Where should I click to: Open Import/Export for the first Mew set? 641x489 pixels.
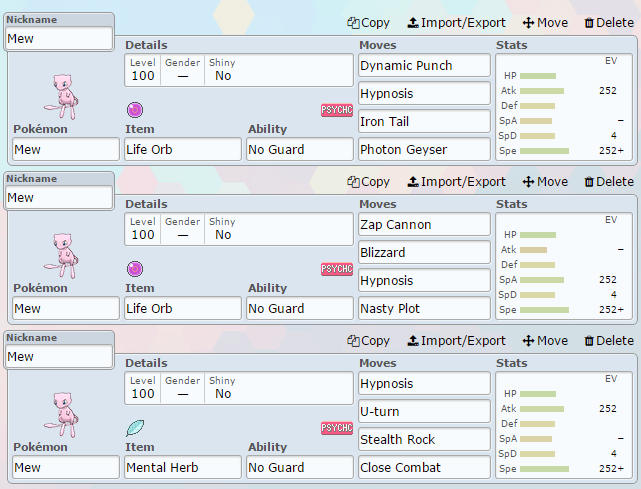(456, 23)
